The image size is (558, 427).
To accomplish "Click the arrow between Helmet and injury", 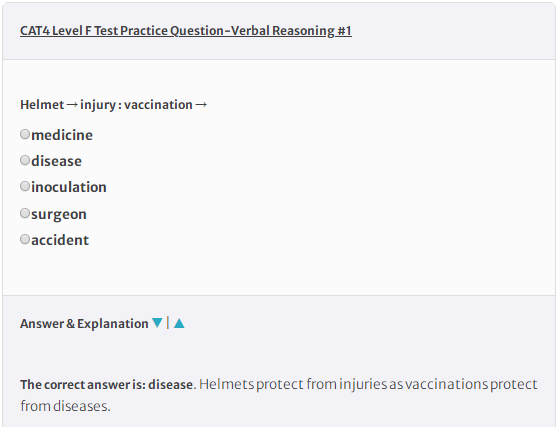I will point(72,105).
